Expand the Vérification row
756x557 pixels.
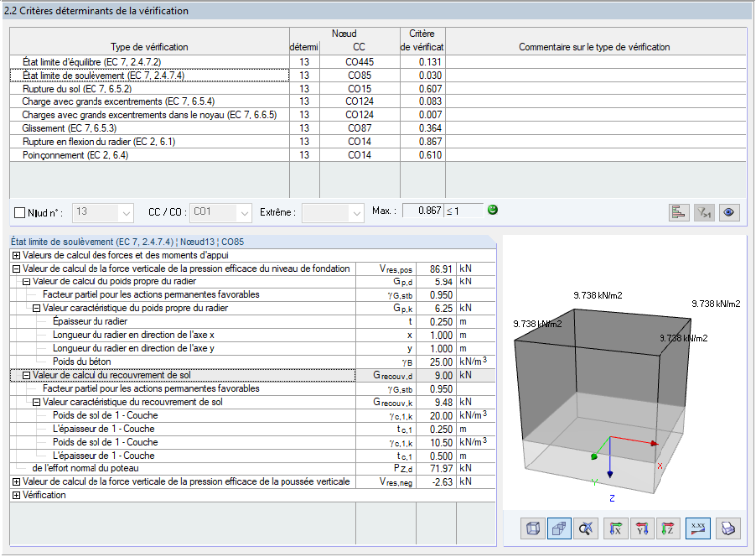pos(16,495)
